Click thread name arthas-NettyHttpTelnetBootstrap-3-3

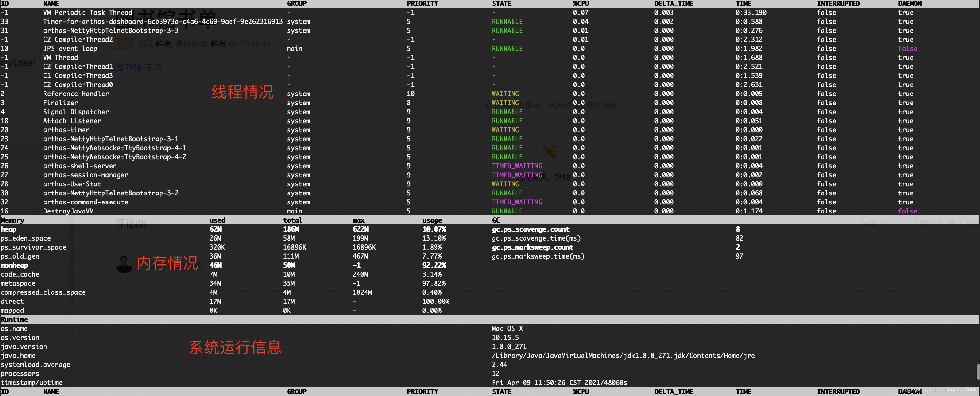(x=111, y=30)
